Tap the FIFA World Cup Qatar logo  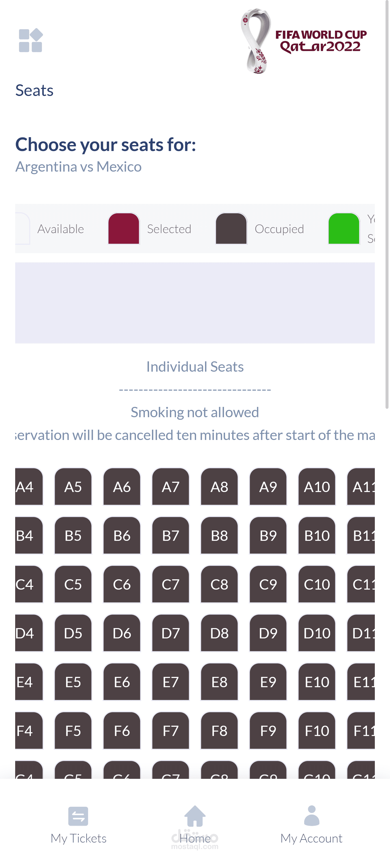(303, 41)
